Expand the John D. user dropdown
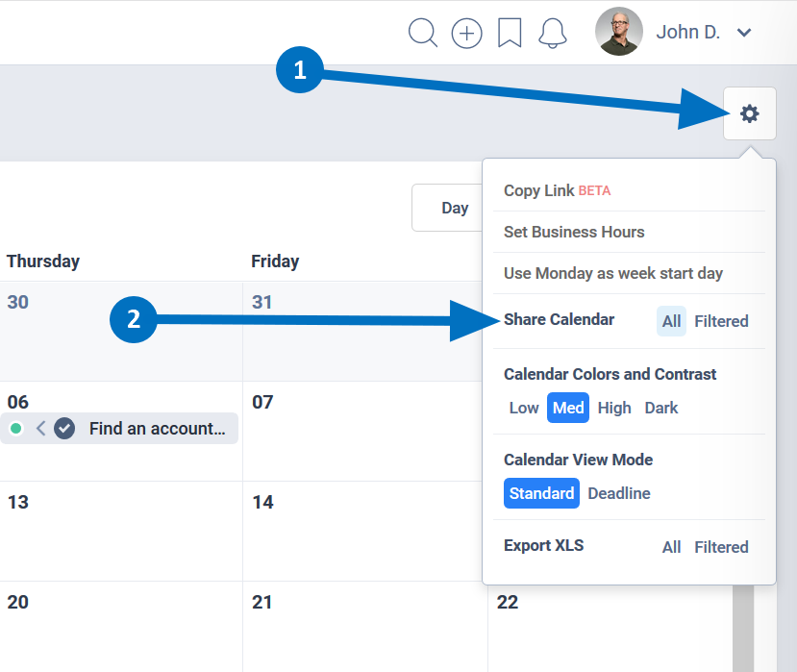Image resolution: width=797 pixels, height=672 pixels. [744, 33]
